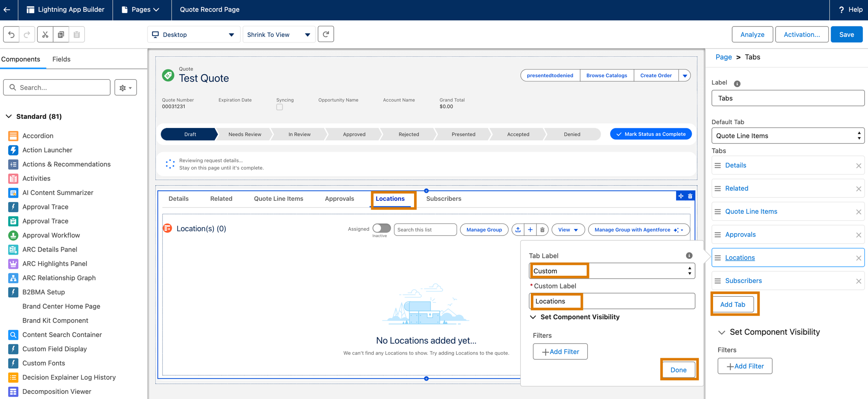Remove the Approvals tab with X
Image resolution: width=868 pixels, height=399 pixels.
[858, 235]
